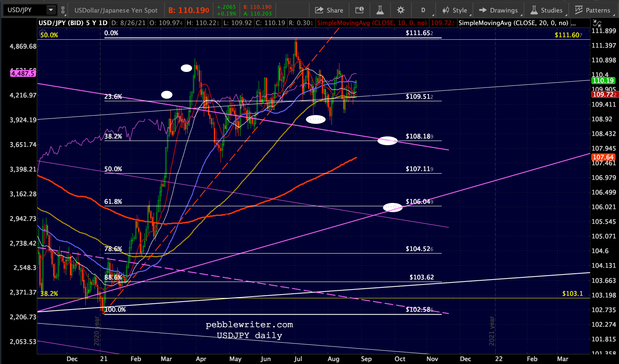Open the Studies menu

pyautogui.click(x=547, y=10)
